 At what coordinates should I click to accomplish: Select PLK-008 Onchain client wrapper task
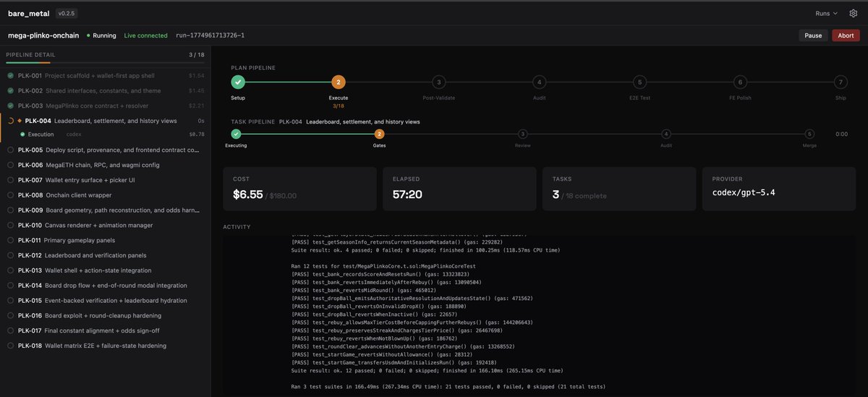tap(105, 195)
